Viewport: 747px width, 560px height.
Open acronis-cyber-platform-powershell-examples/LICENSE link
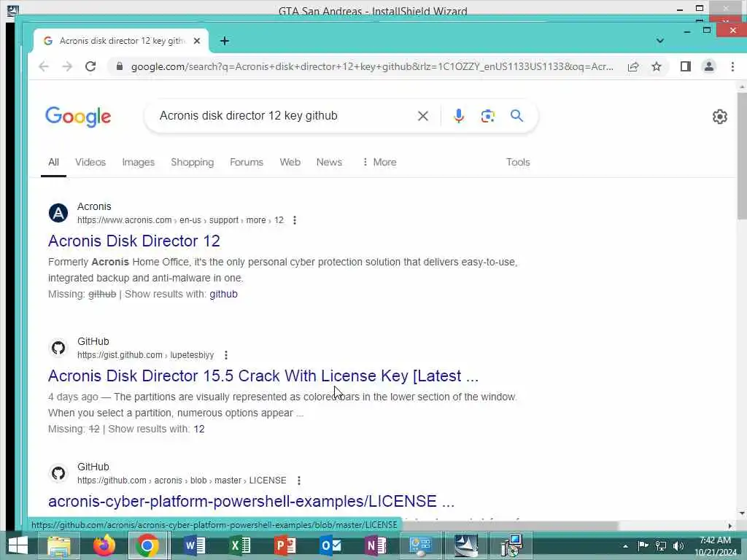pyautogui.click(x=251, y=502)
